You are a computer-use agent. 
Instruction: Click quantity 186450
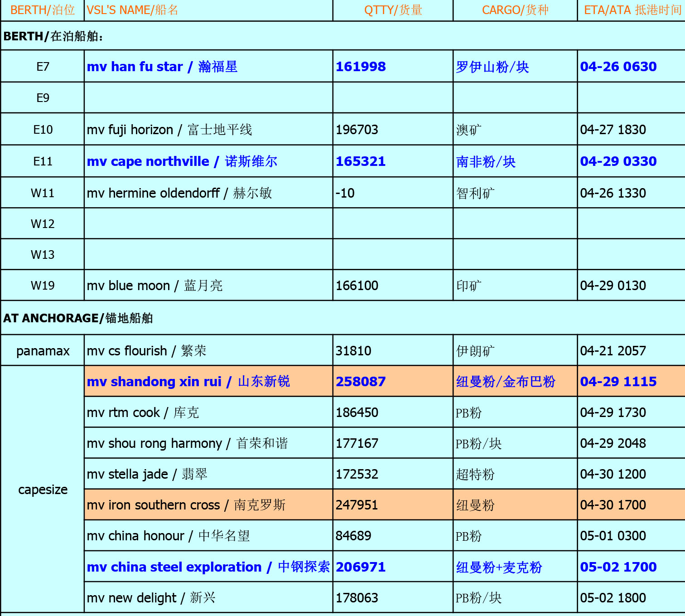click(x=393, y=412)
